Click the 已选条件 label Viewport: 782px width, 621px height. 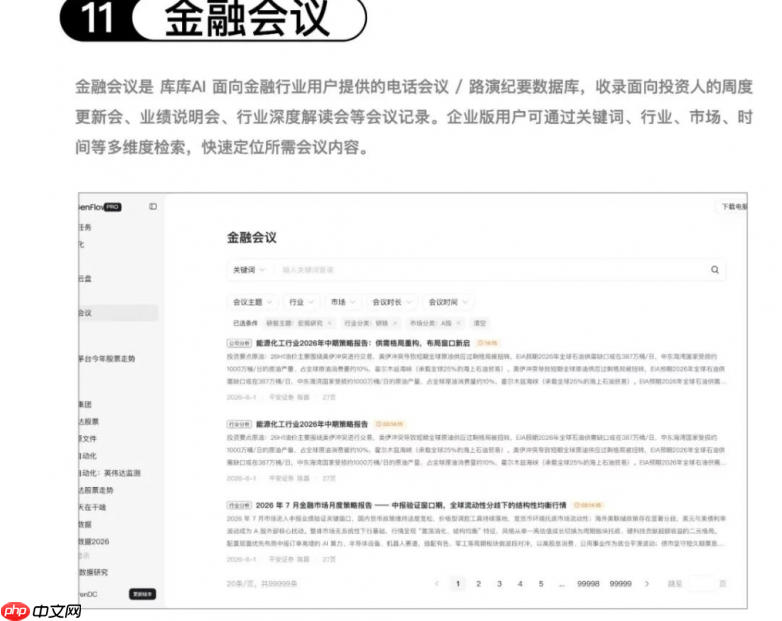coord(245,323)
